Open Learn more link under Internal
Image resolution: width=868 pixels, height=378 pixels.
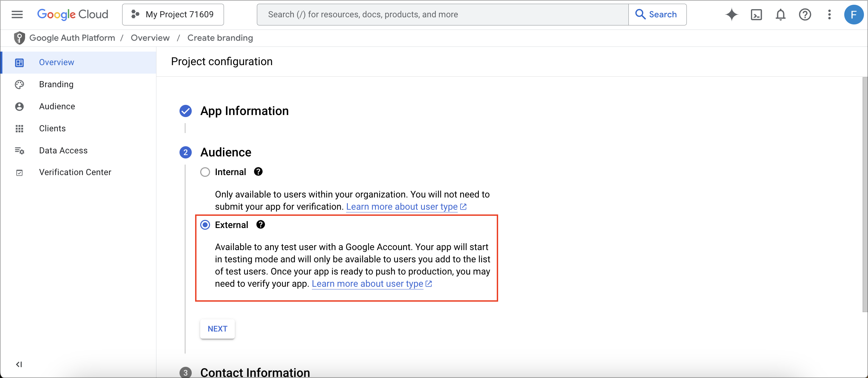click(x=406, y=207)
